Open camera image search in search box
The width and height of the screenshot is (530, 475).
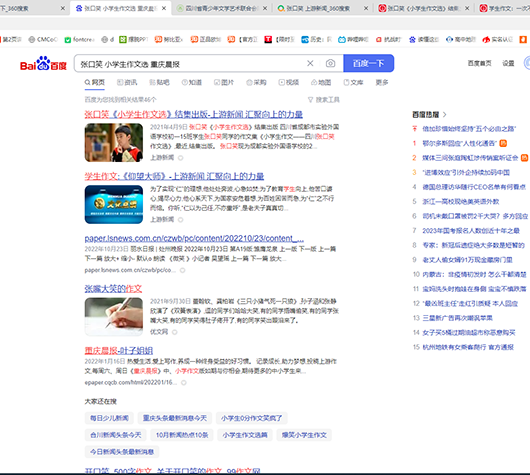click(330, 63)
